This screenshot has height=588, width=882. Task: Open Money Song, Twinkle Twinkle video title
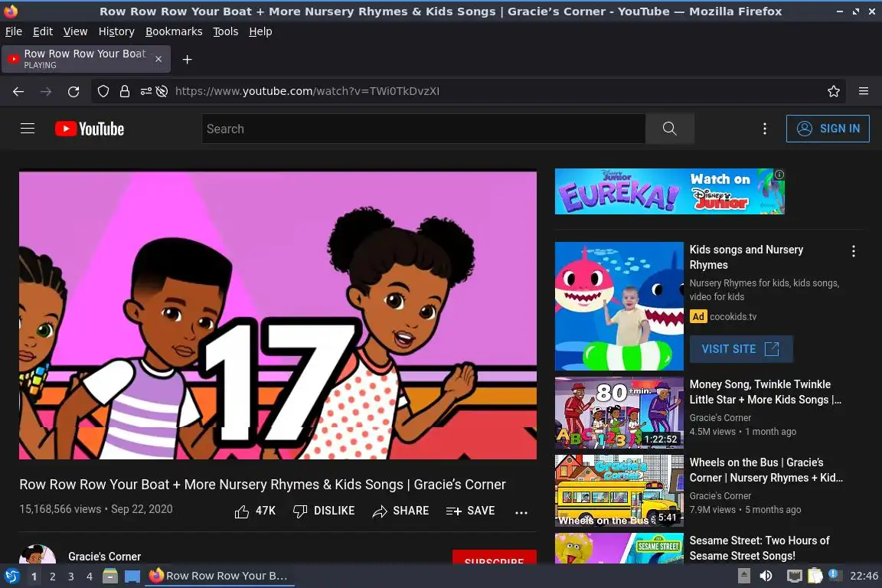tap(765, 392)
